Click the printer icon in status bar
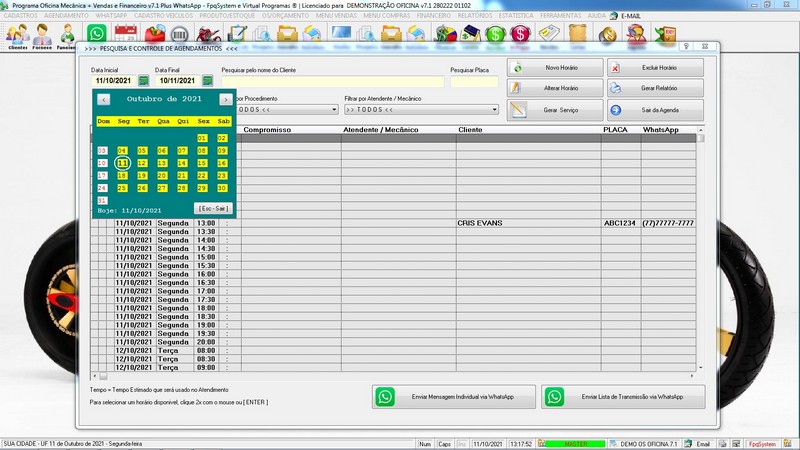 (722, 444)
